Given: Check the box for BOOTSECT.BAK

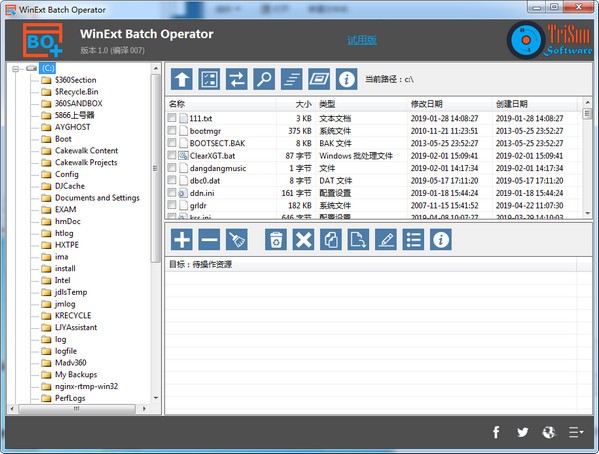Looking at the screenshot, I should coord(172,143).
